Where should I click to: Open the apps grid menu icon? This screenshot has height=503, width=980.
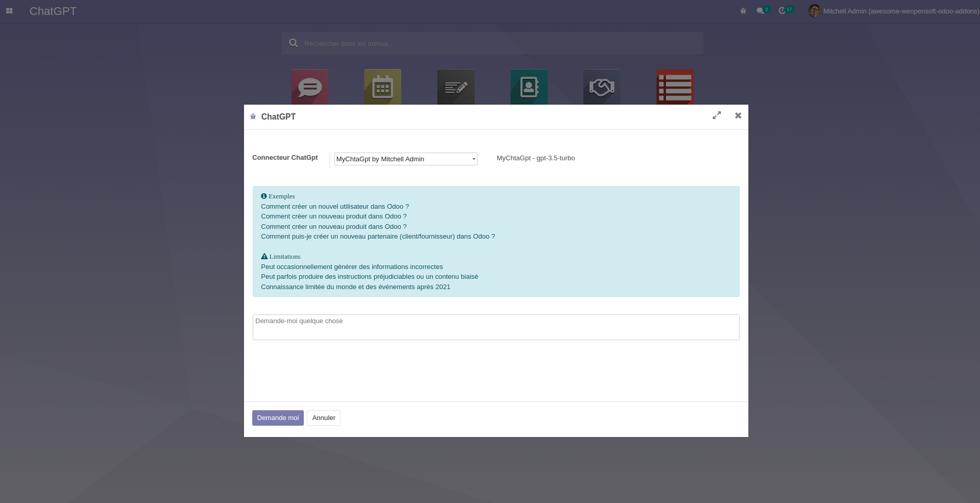click(9, 10)
